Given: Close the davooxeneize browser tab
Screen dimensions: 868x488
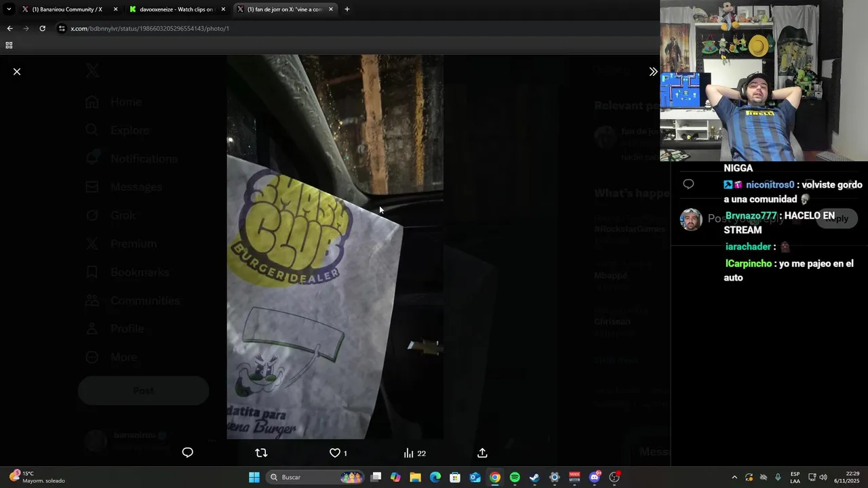Looking at the screenshot, I should pos(223,9).
